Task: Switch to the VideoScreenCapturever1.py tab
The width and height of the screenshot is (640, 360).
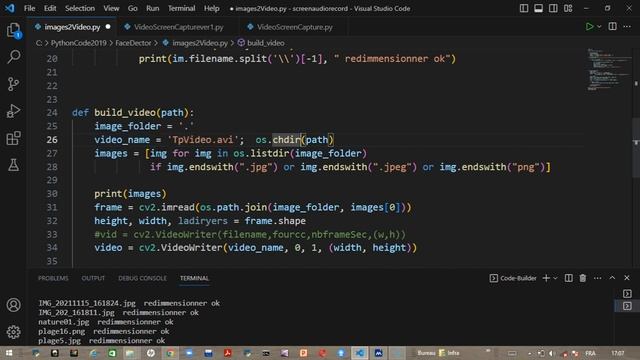Action: point(178,27)
